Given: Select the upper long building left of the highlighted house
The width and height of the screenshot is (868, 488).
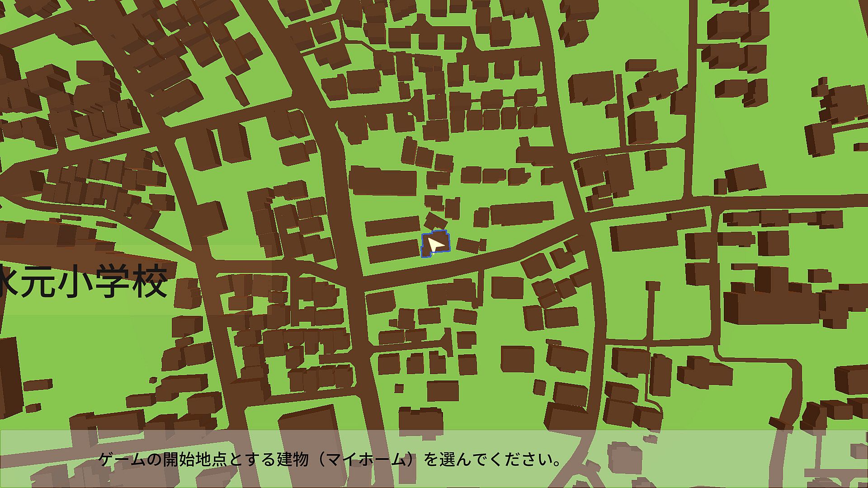Looking at the screenshot, I should [x=392, y=226].
